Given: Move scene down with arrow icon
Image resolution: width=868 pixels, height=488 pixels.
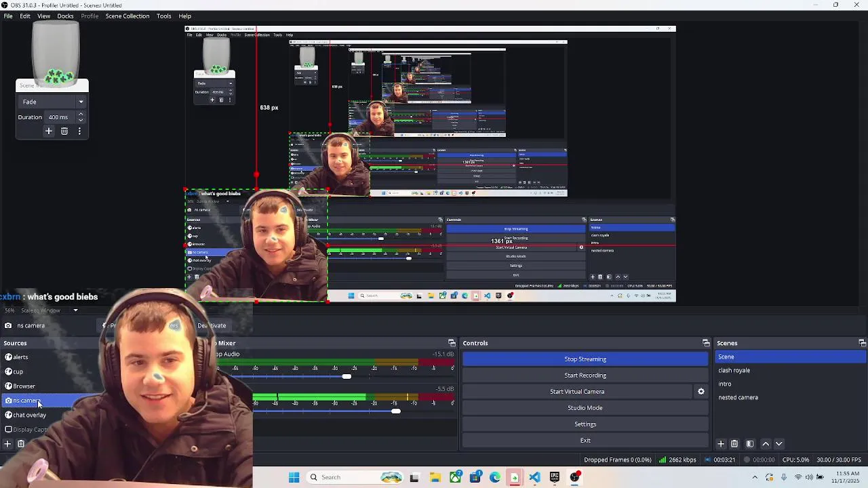Looking at the screenshot, I should click(778, 444).
